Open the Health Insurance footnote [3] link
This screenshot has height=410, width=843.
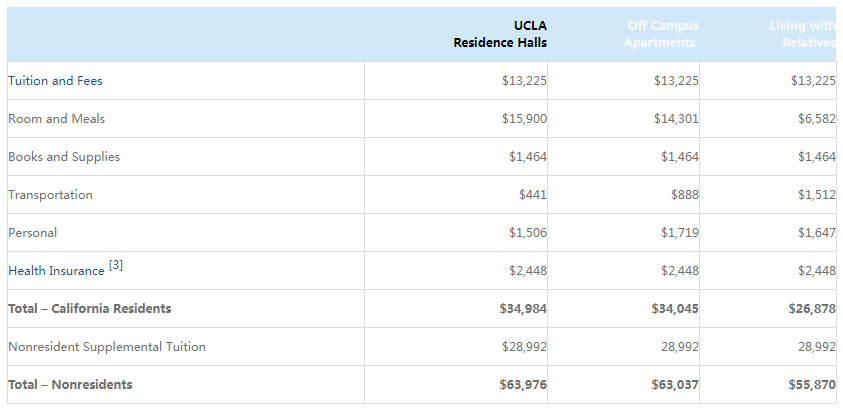(116, 266)
